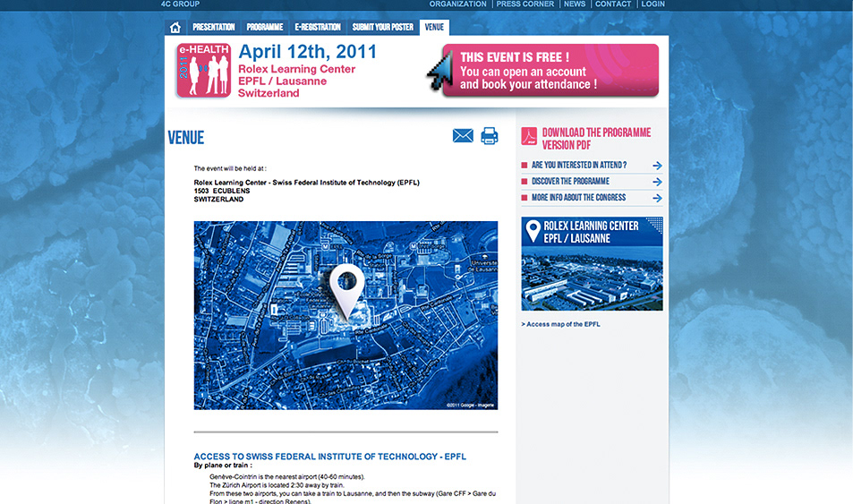Click the 1503 ECUBLENS address line
This screenshot has height=504, width=853.
pos(222,191)
